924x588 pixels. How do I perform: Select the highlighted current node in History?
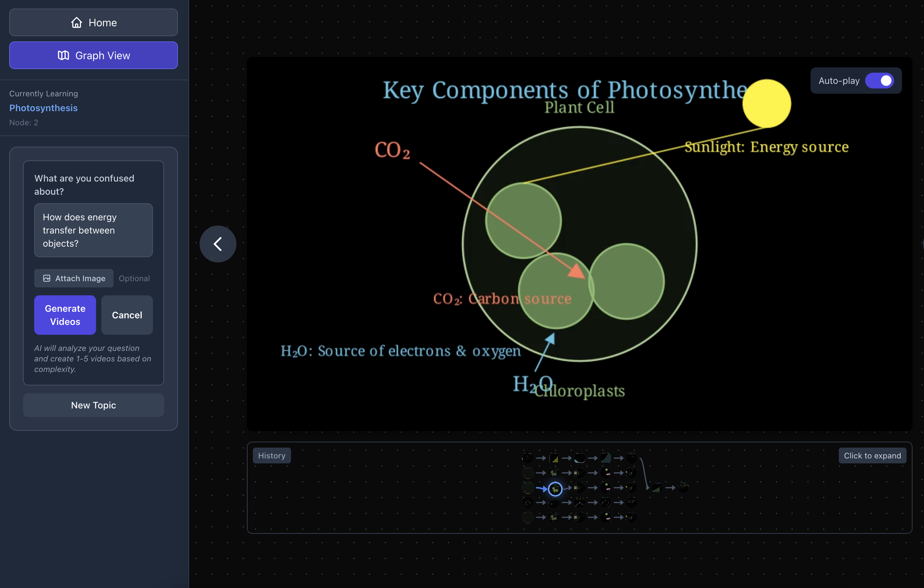pos(555,489)
